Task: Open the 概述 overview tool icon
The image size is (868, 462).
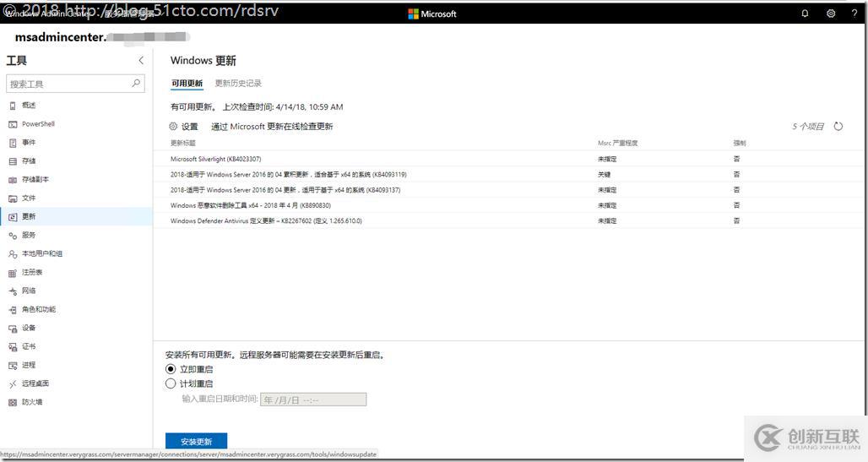Action: pos(13,106)
